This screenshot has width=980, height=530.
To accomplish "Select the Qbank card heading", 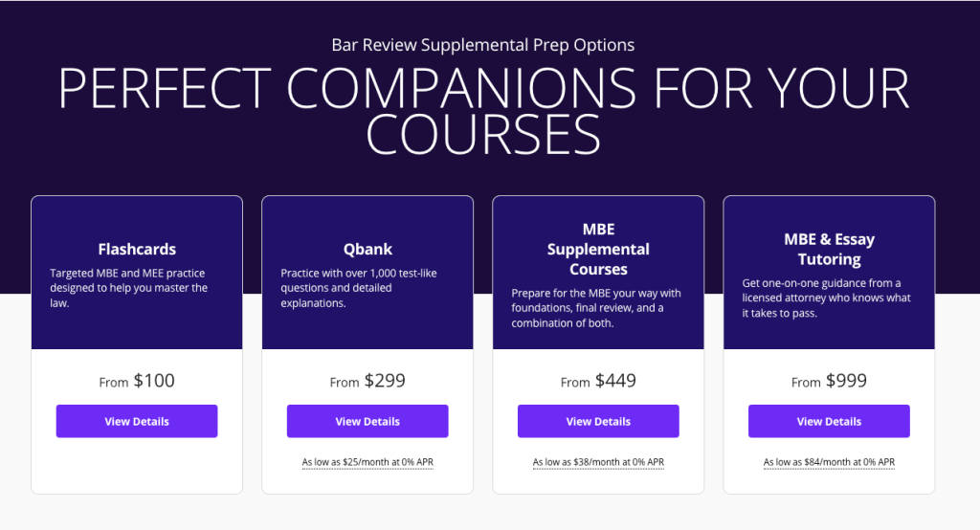I will coord(367,249).
